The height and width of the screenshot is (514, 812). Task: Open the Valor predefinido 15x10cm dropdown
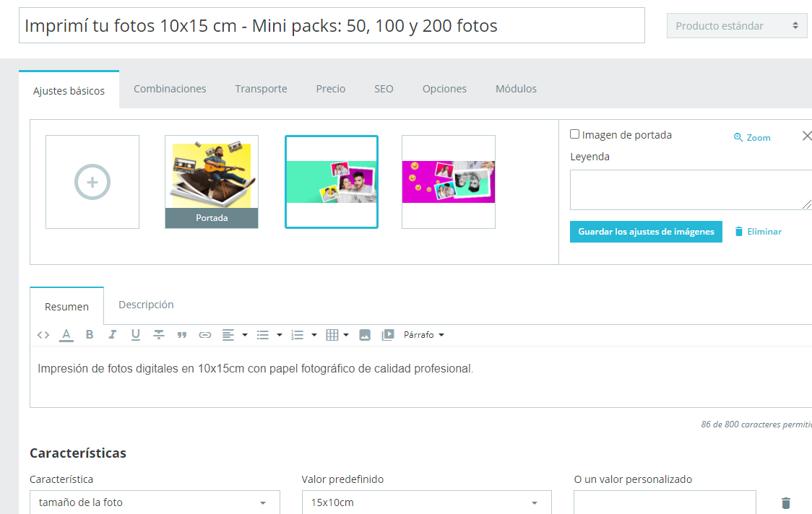coord(427,502)
